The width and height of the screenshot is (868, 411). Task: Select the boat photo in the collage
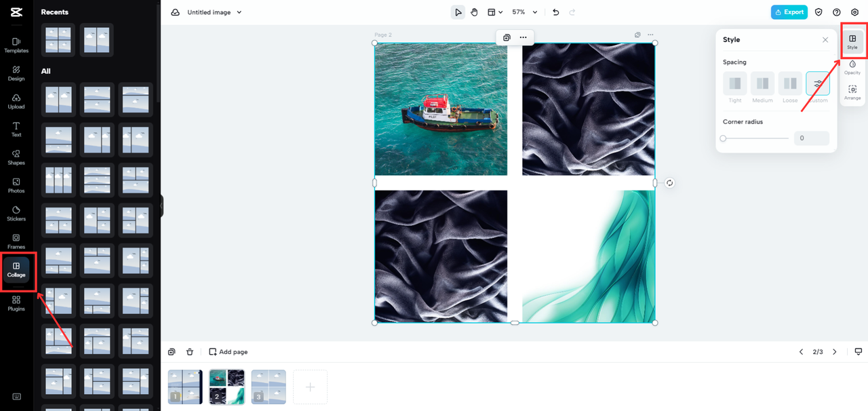tap(441, 109)
